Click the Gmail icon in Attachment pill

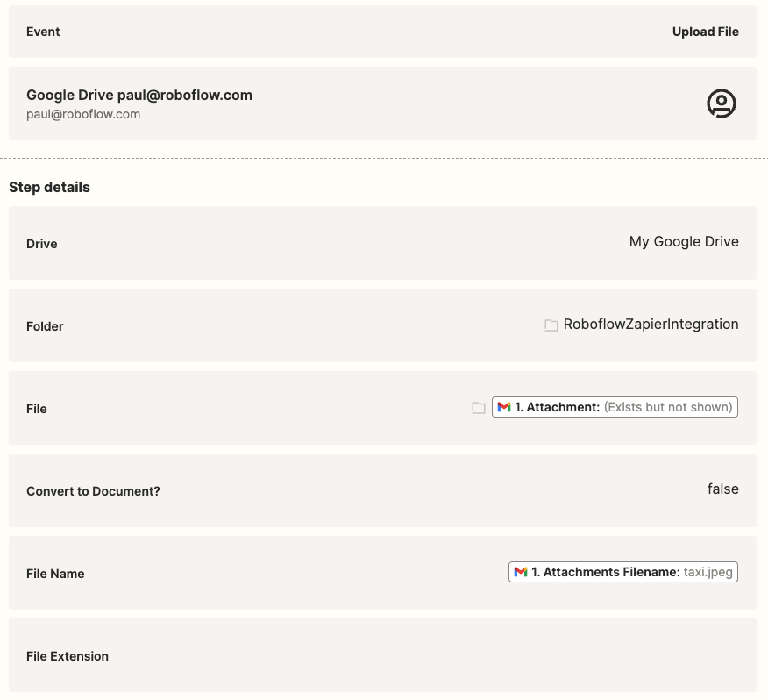(x=504, y=407)
